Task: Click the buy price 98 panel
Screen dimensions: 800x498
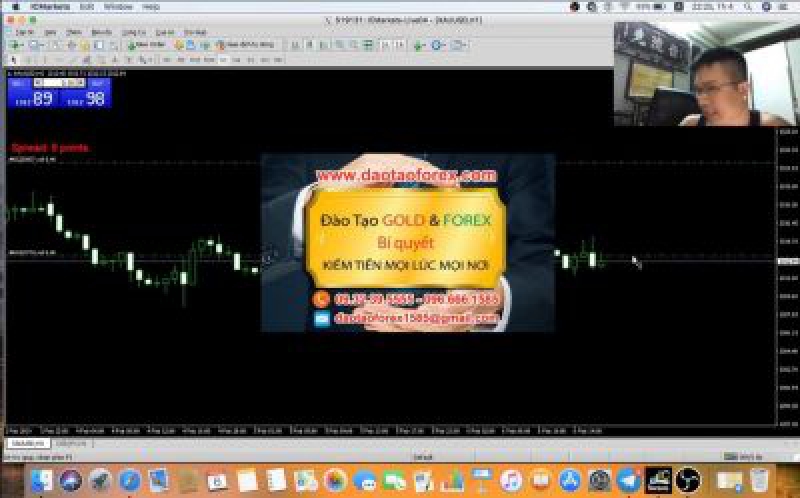Action: (x=85, y=98)
